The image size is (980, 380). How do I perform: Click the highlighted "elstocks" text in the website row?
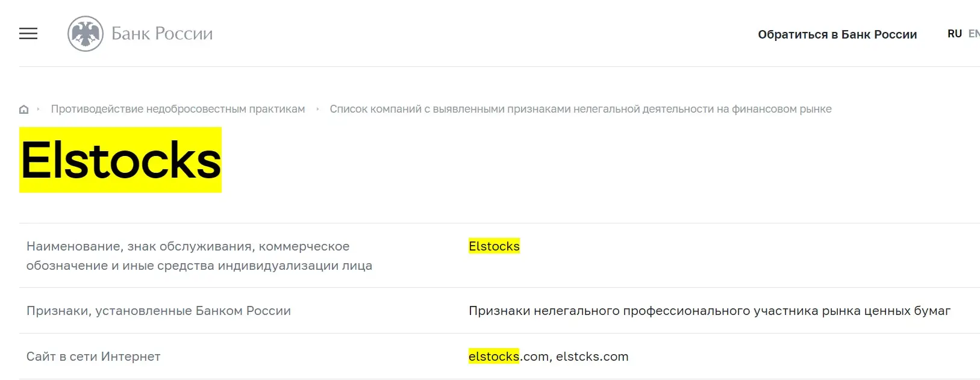[x=494, y=356]
